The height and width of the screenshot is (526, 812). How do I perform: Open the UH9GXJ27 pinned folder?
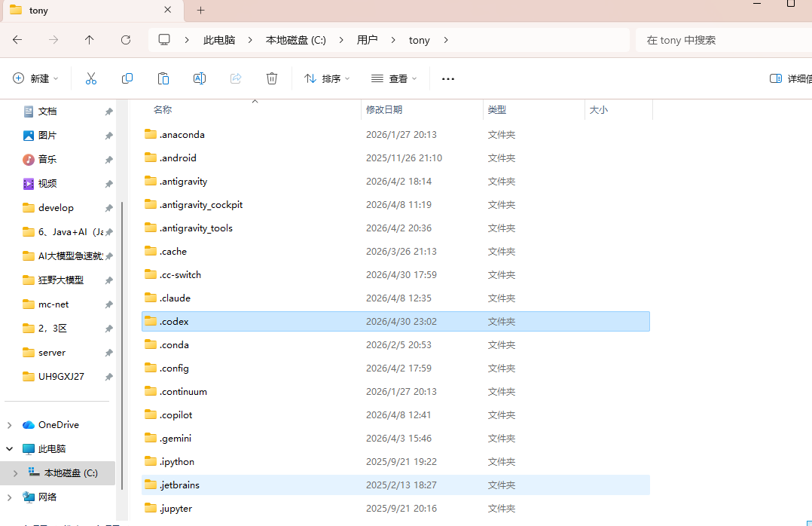tap(60, 377)
